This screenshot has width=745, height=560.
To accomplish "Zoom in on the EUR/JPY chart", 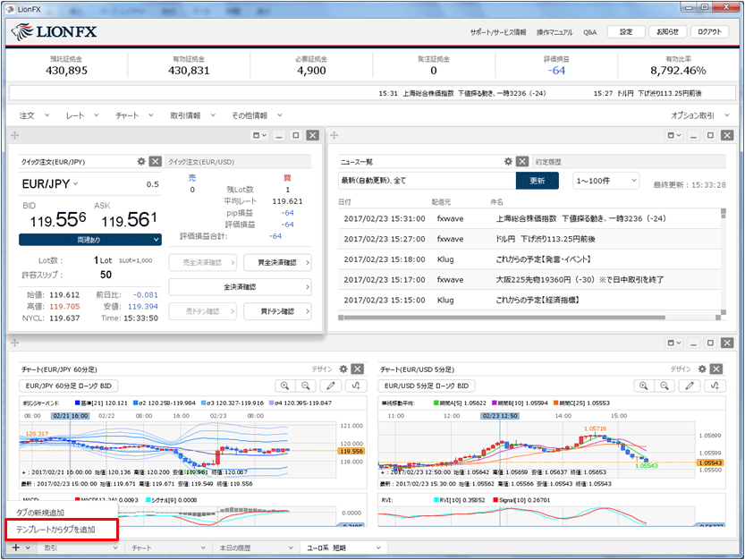I will point(285,386).
